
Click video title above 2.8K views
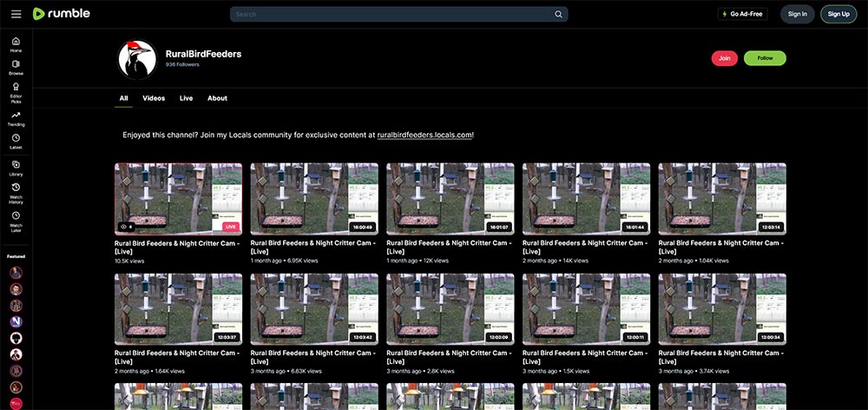[449, 357]
